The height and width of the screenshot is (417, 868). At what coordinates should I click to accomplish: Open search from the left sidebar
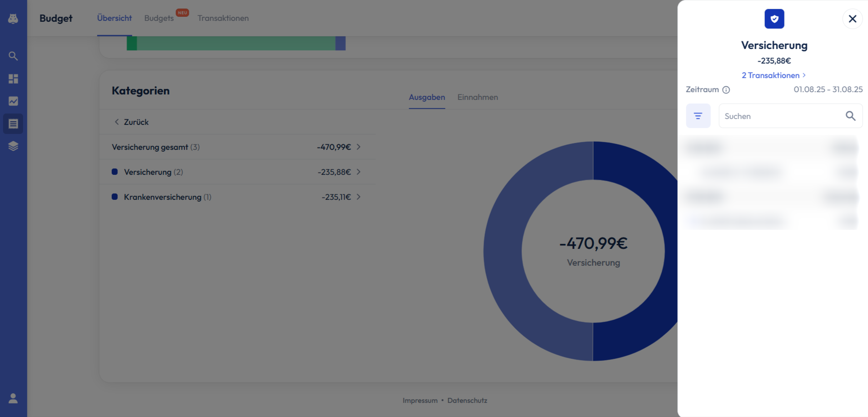pos(13,56)
